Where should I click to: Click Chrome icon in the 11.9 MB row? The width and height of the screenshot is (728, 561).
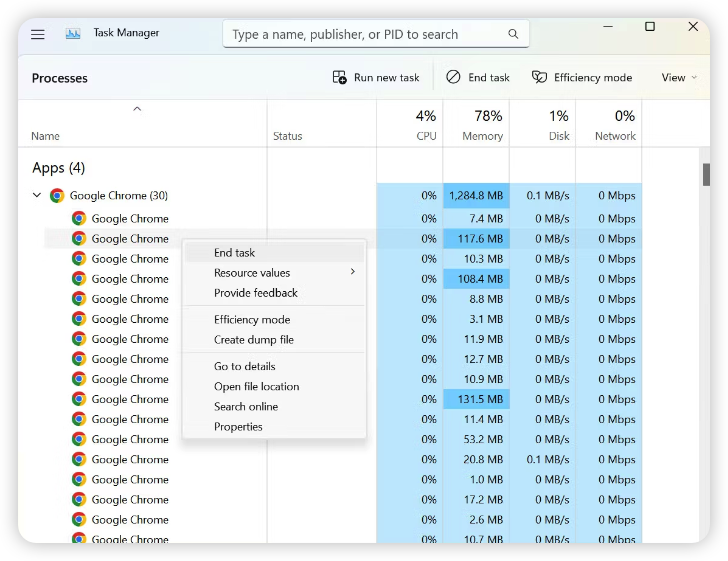[79, 339]
